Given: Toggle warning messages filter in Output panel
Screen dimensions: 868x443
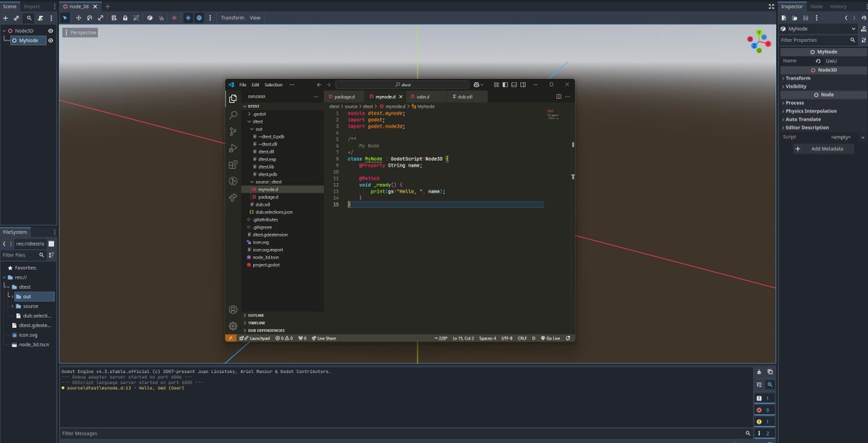Looking at the screenshot, I should [765, 422].
